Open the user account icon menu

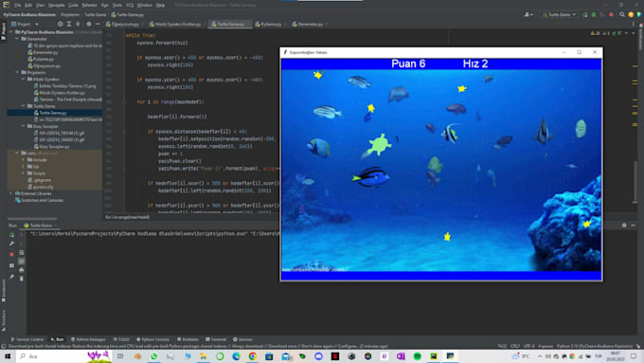[x=528, y=14]
